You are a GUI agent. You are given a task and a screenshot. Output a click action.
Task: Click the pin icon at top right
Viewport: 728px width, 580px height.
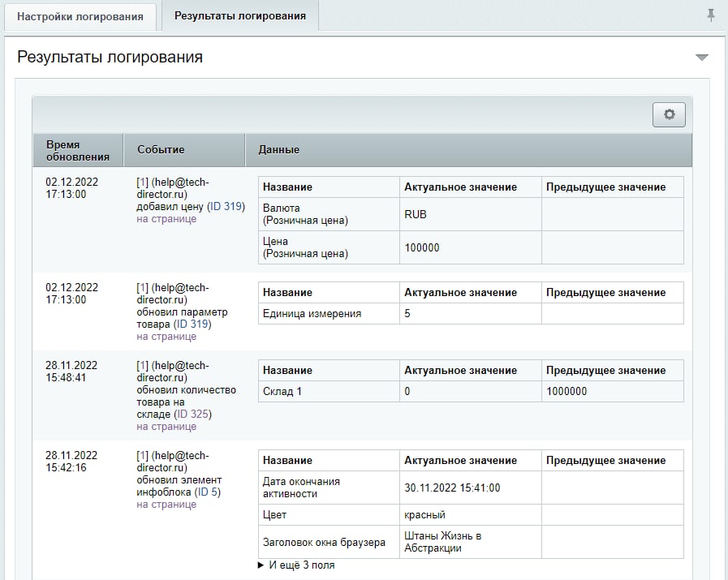pyautogui.click(x=711, y=15)
